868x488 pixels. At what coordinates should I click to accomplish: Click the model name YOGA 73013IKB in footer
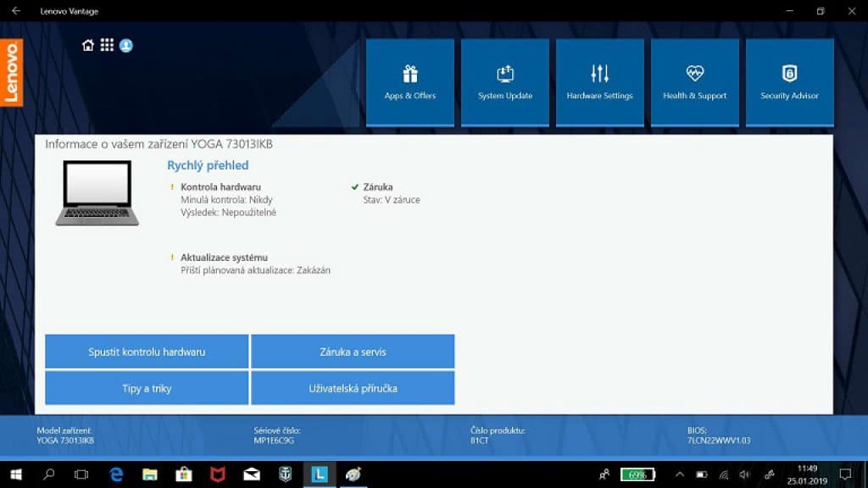(x=65, y=441)
